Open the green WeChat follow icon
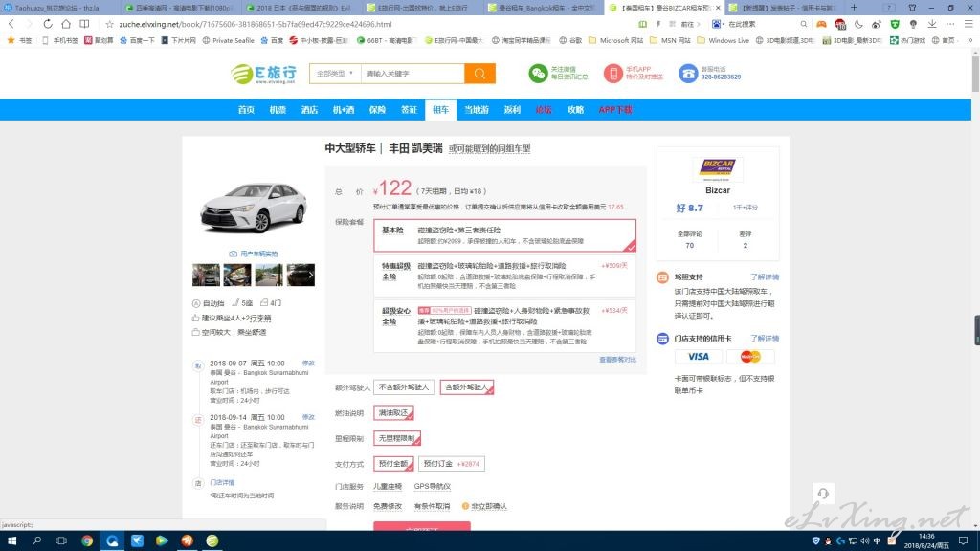980x551 pixels. click(x=538, y=73)
